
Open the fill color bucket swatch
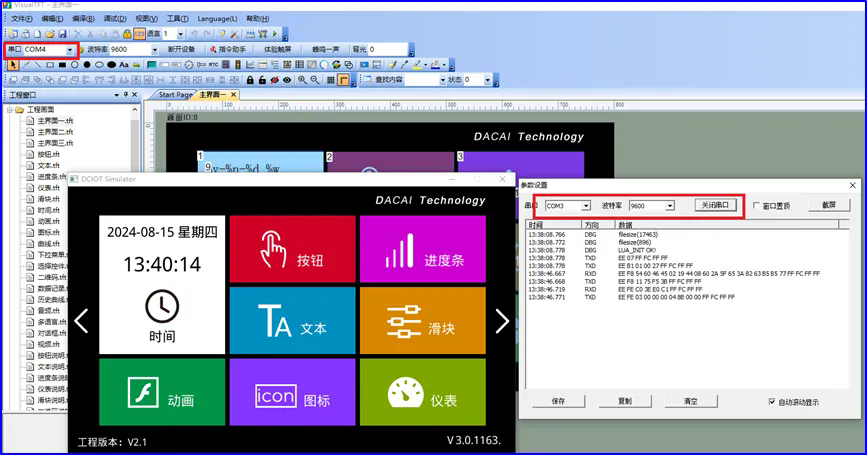coord(436,65)
